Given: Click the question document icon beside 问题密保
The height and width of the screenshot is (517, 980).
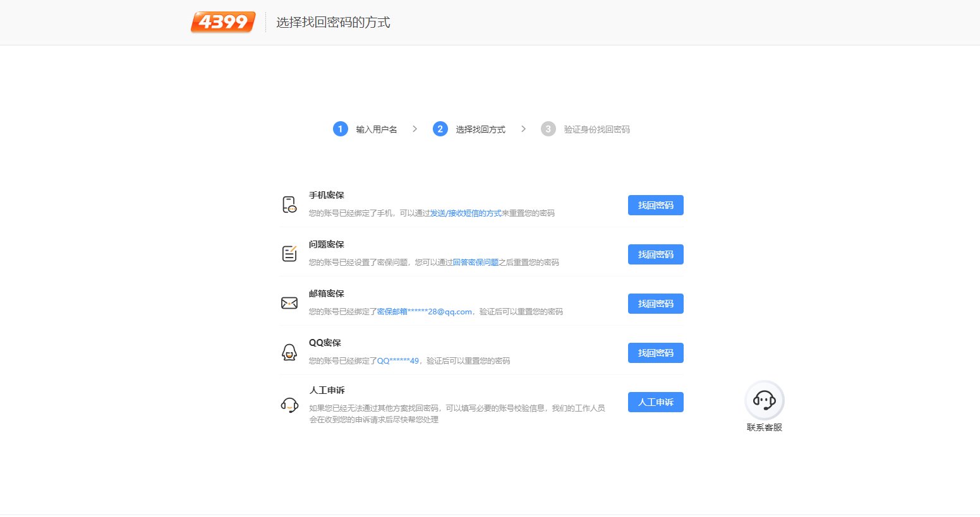Looking at the screenshot, I should click(x=289, y=253).
